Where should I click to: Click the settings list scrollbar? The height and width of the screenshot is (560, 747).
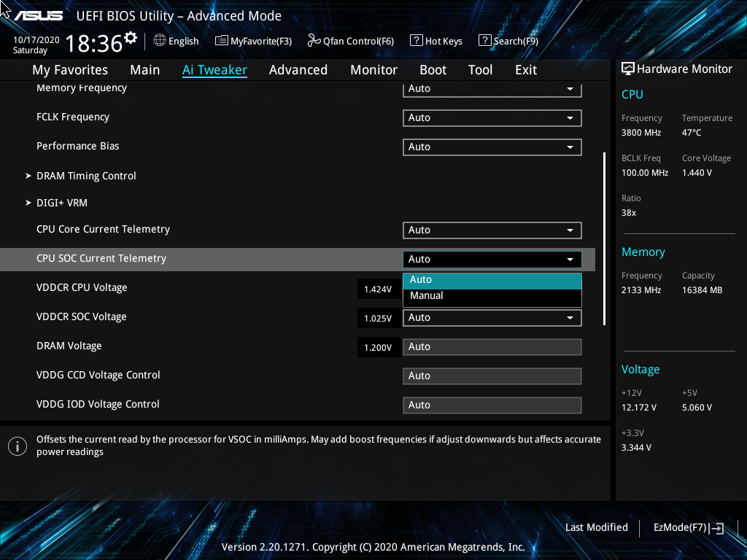point(605,238)
